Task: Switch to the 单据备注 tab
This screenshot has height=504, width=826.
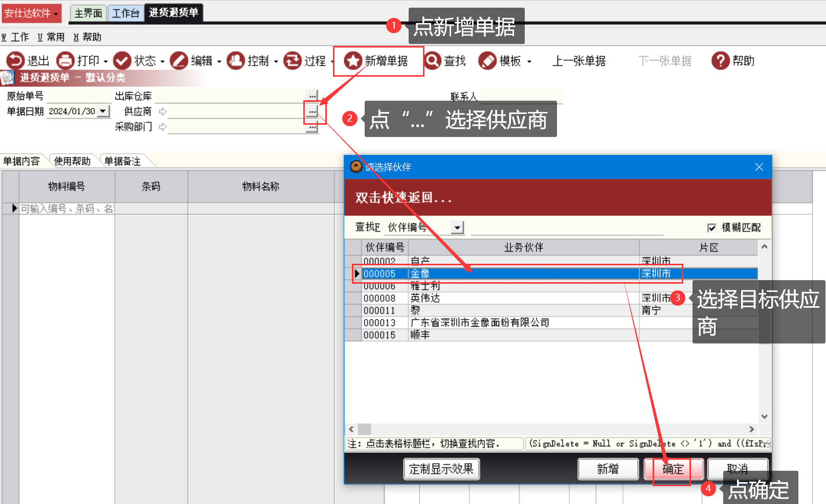Action: pos(123,161)
